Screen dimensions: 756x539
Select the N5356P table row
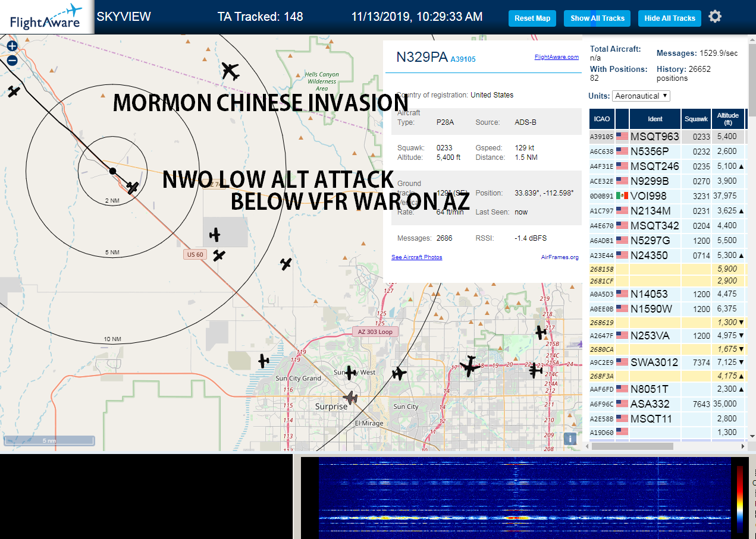pos(667,152)
